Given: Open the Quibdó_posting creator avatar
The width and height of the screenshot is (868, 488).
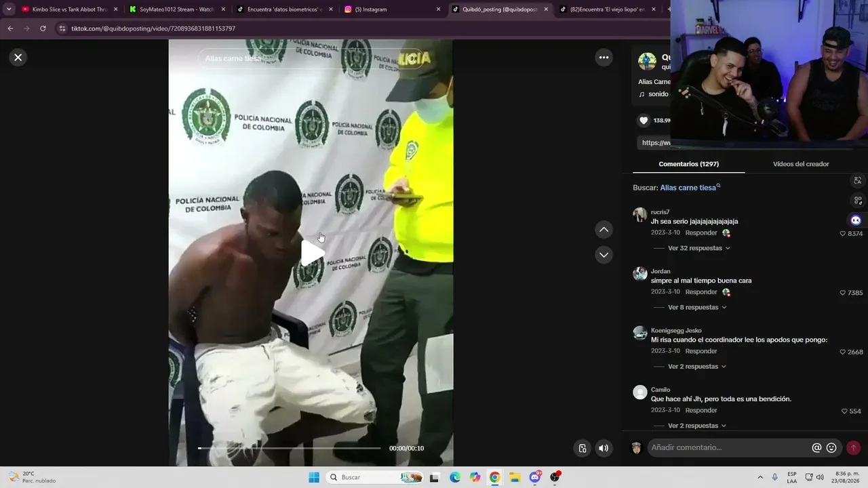Looking at the screenshot, I should click(647, 62).
